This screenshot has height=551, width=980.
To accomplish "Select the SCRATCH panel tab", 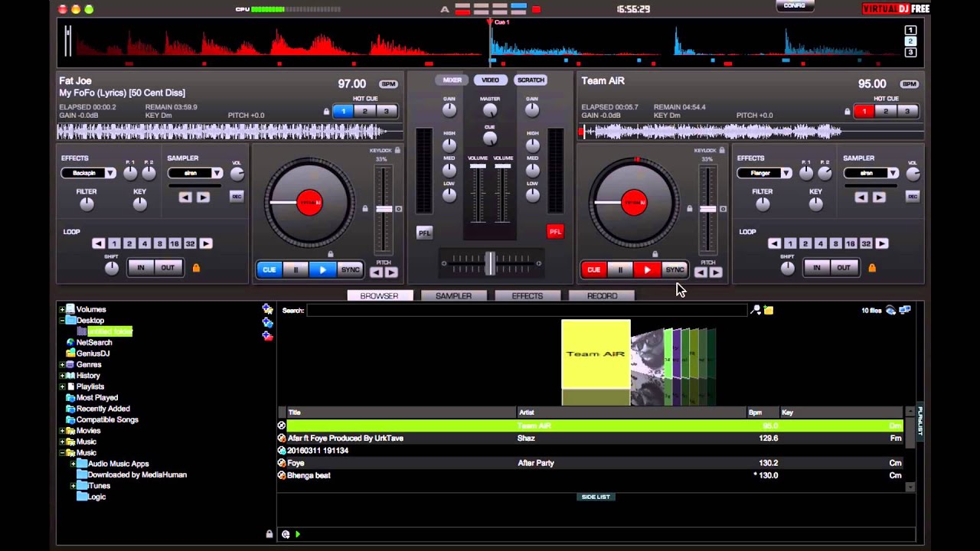I will (531, 80).
